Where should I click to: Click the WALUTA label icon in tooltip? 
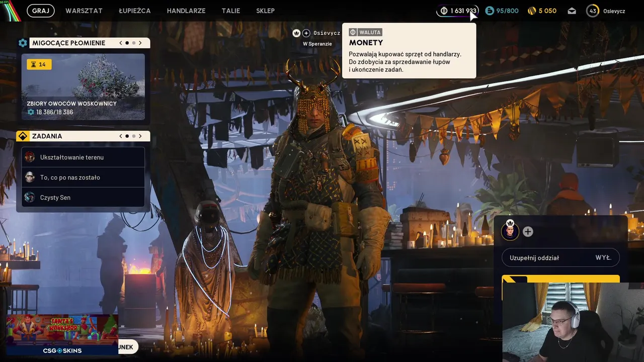[353, 32]
